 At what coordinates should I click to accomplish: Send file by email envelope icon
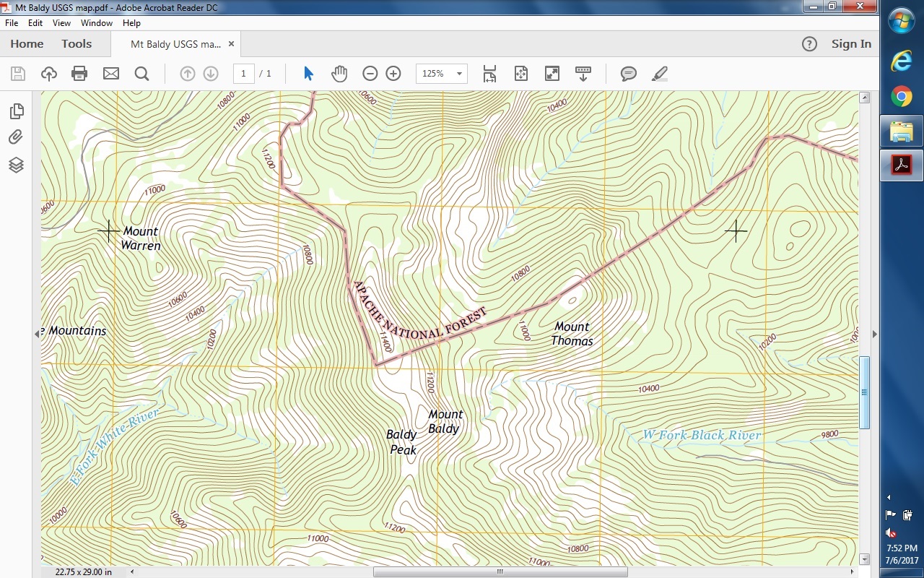[x=110, y=74]
